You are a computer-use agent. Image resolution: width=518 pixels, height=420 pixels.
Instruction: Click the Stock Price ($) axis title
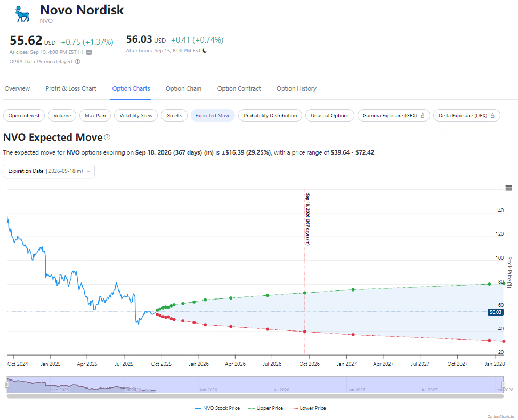point(509,272)
